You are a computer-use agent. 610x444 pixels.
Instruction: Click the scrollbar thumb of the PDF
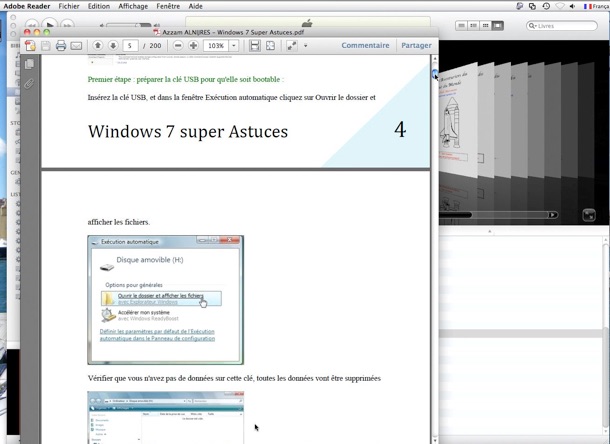(435, 74)
